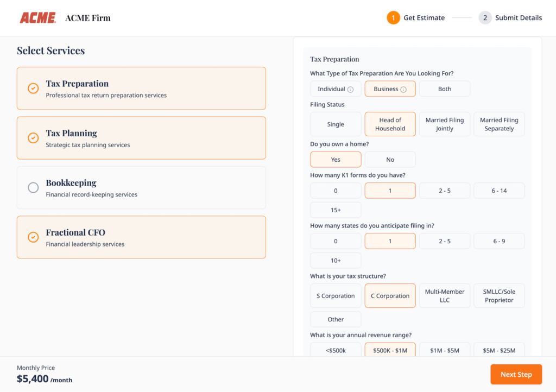Select 0 states for filing
The height and width of the screenshot is (392, 556).
pyautogui.click(x=336, y=241)
